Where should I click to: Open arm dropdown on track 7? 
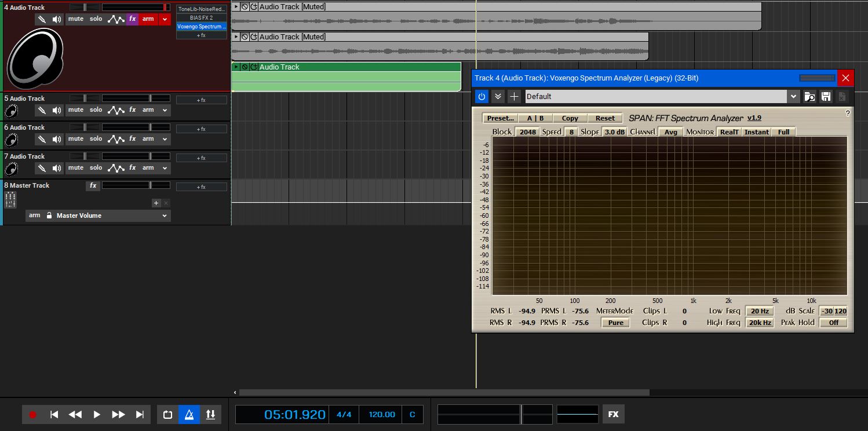(x=165, y=168)
